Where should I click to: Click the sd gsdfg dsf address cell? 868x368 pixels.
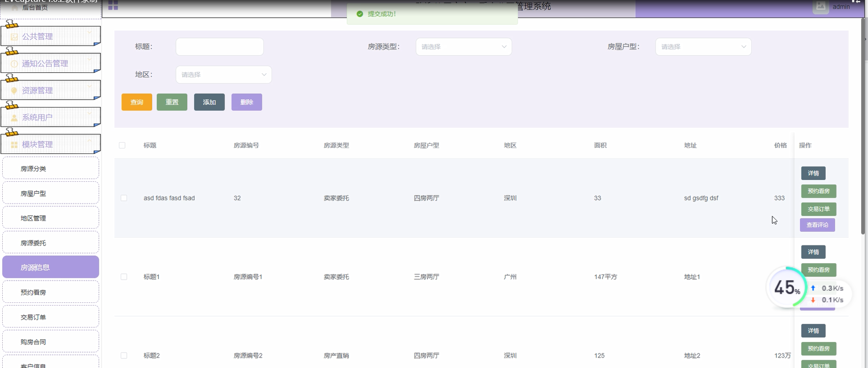(701, 198)
